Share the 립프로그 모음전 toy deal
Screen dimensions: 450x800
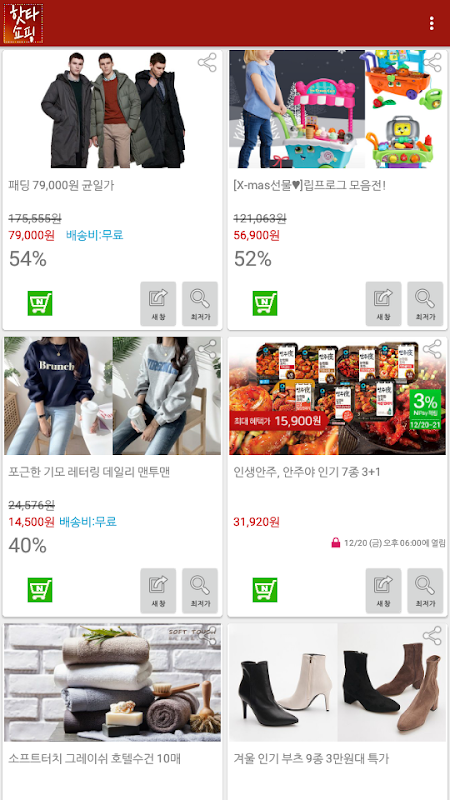(432, 63)
